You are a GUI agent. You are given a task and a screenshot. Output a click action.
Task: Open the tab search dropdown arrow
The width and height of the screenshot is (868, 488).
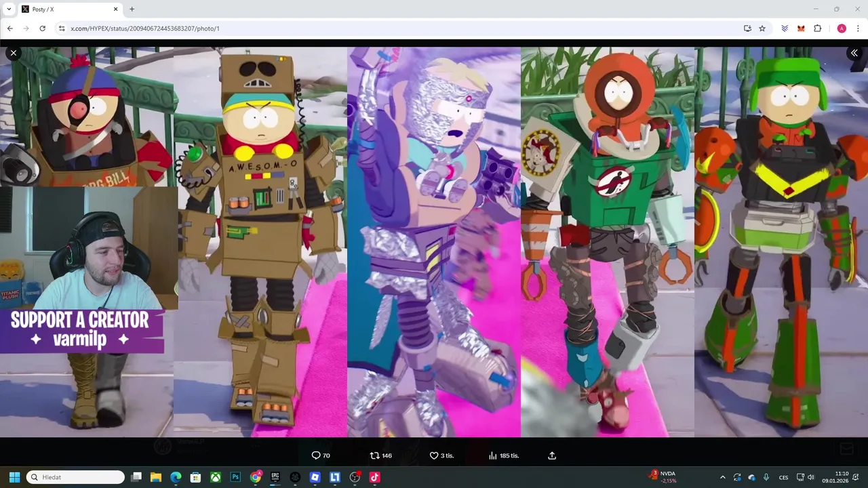[9, 9]
